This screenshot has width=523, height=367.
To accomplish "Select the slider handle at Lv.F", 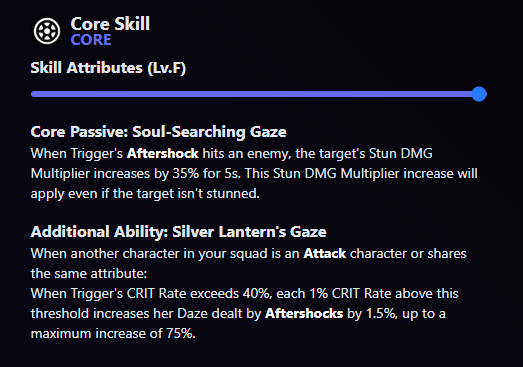I will coord(479,94).
